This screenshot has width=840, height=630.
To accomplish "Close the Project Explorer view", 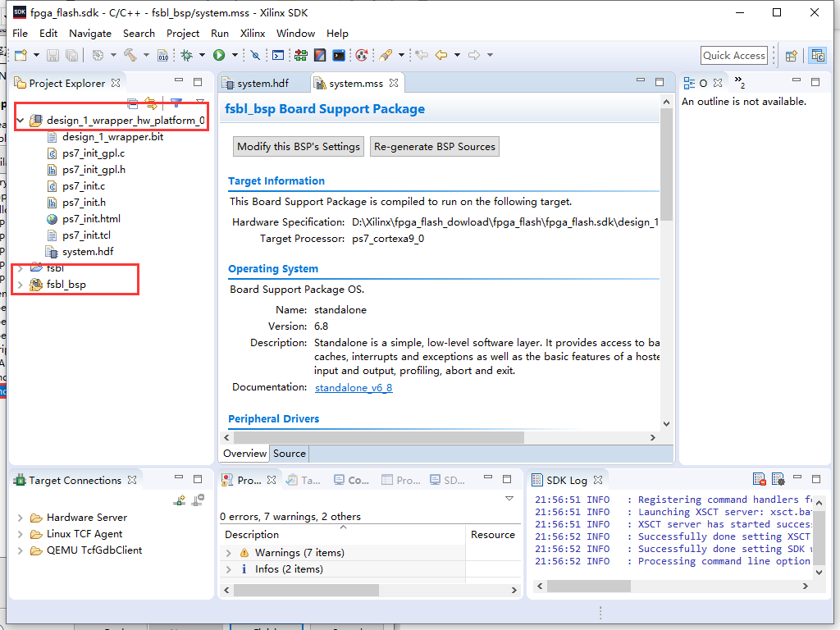I will point(116,83).
